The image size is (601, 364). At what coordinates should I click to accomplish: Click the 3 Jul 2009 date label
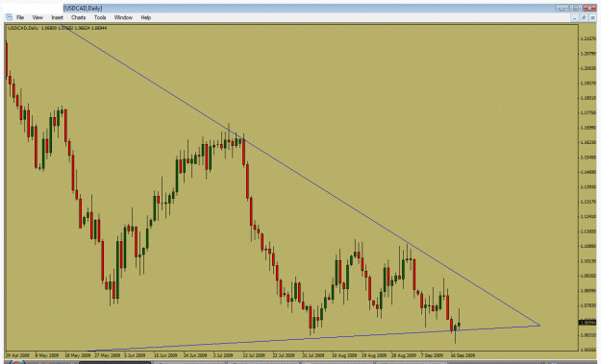(223, 355)
